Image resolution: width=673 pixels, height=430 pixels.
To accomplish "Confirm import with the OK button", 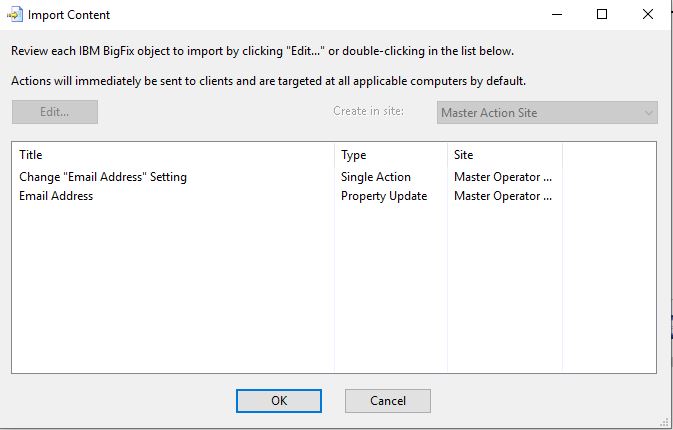I will [x=279, y=401].
